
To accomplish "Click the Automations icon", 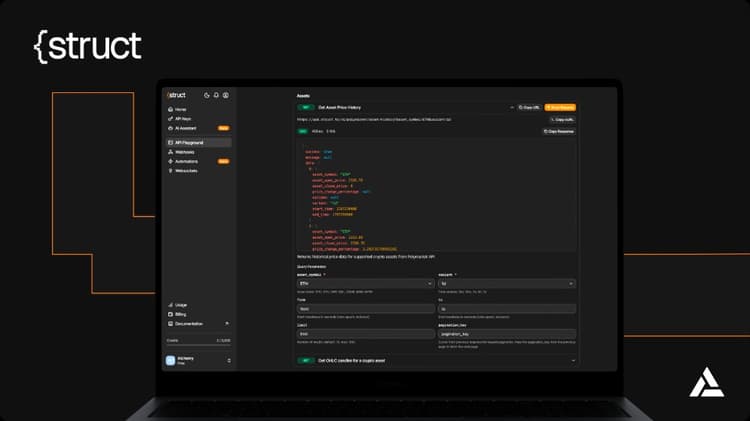I will click(170, 161).
